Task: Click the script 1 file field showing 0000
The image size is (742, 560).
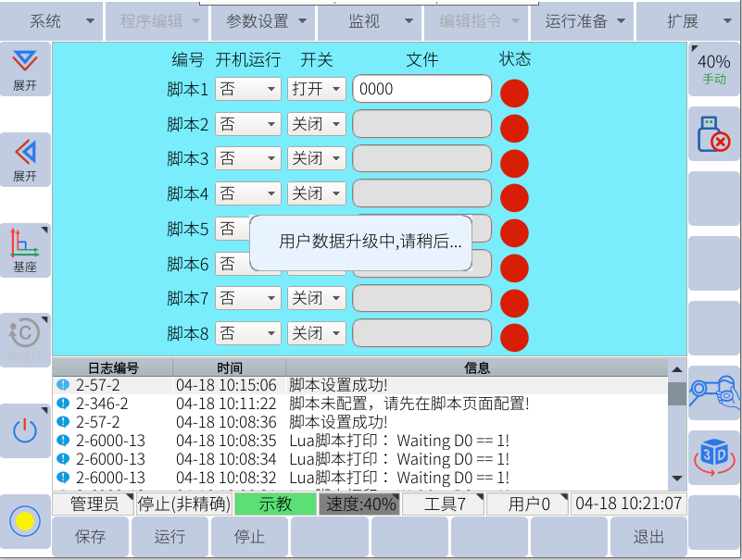Action: [x=421, y=89]
